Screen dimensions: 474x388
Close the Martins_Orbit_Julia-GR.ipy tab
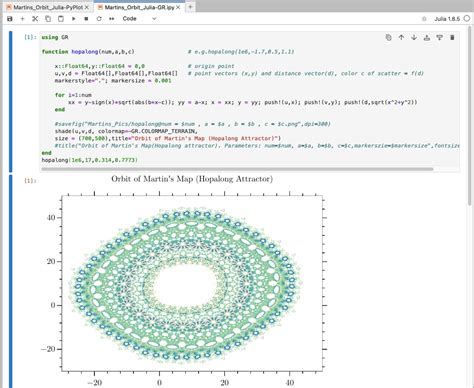pos(178,7)
